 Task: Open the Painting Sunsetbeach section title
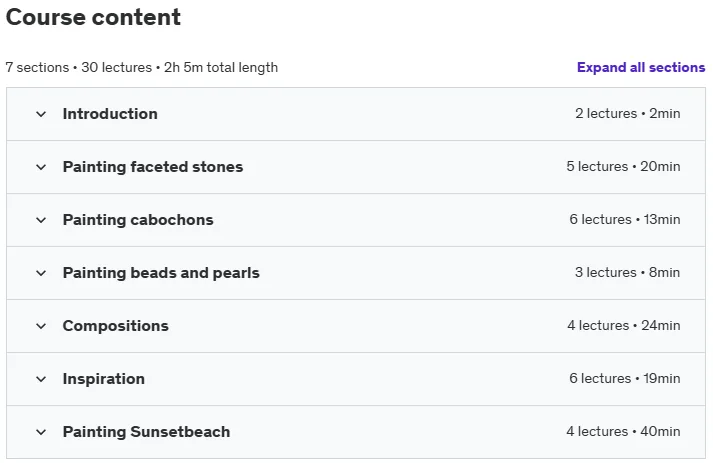point(146,432)
